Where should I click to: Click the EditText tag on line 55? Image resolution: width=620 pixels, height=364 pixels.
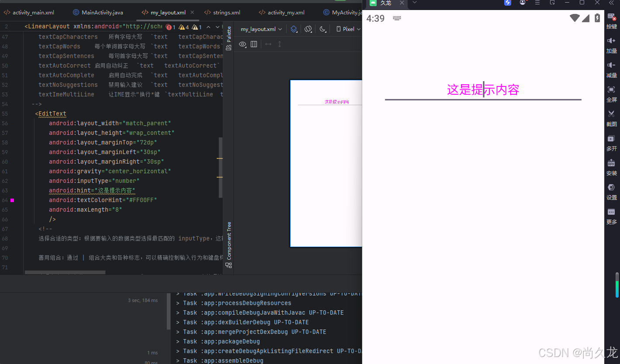coord(52,113)
